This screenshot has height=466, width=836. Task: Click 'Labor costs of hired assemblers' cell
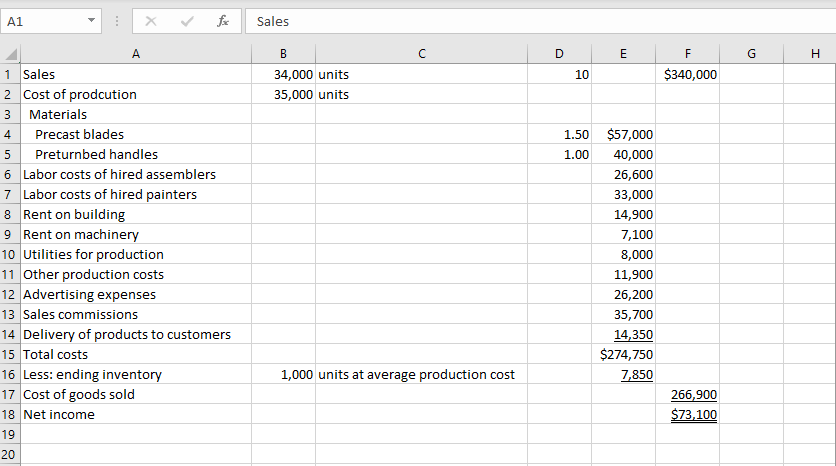(136, 174)
